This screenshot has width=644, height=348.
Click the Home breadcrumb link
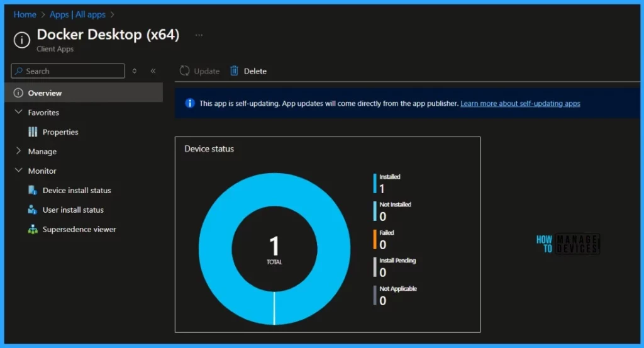coord(25,14)
